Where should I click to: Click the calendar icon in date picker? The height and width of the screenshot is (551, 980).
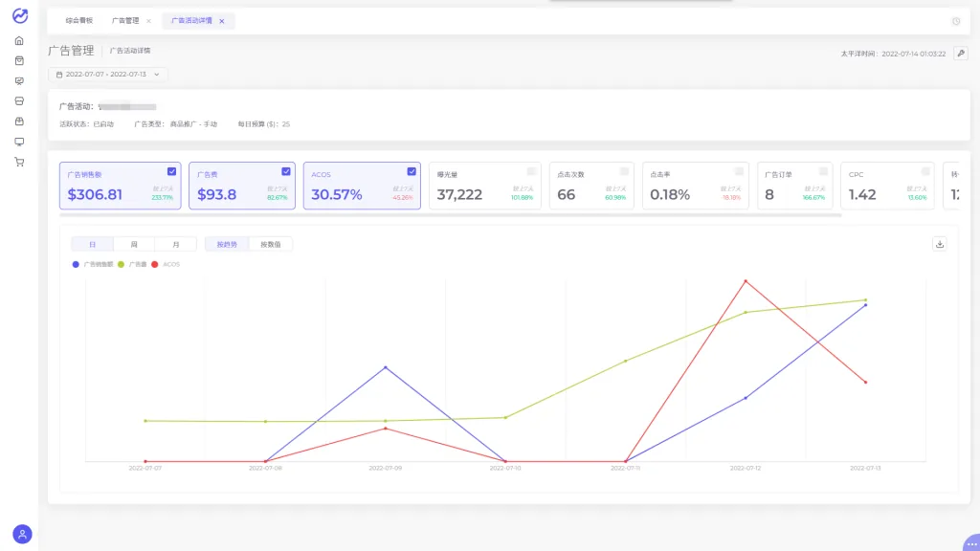pyautogui.click(x=59, y=75)
